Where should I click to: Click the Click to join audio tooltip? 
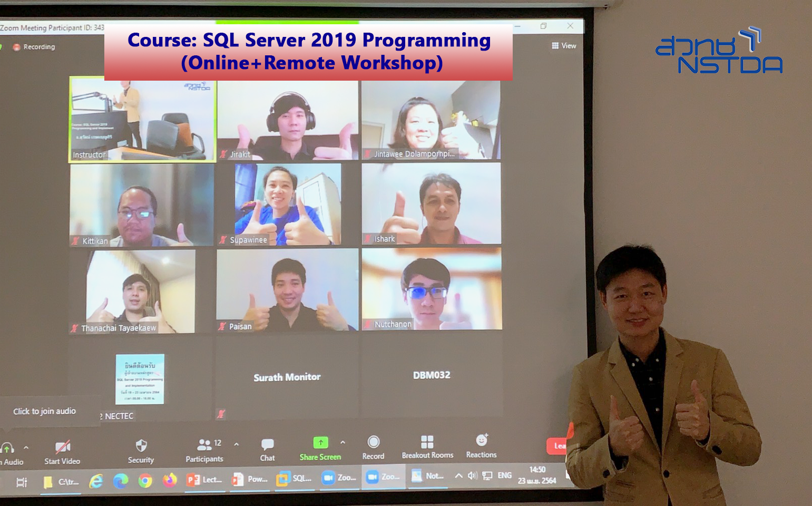[x=45, y=411]
